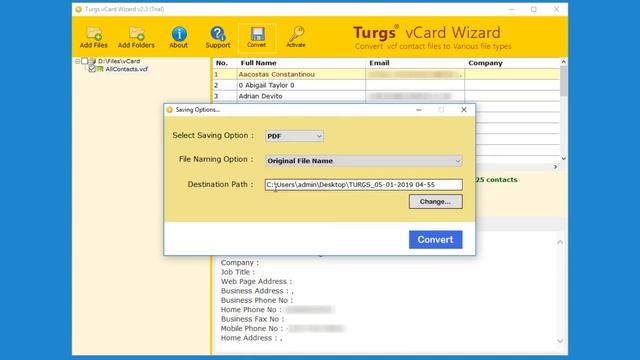Click the Destination Path input field

tap(363, 184)
